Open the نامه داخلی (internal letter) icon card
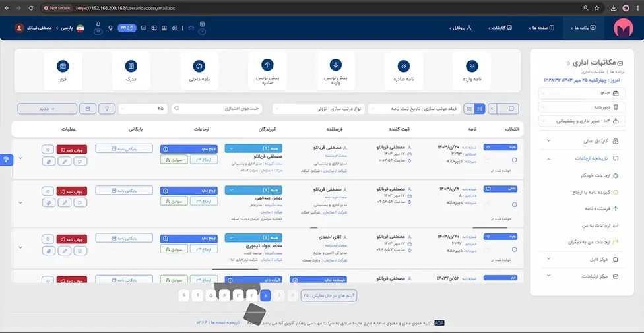The width and height of the screenshot is (644, 333). click(199, 71)
